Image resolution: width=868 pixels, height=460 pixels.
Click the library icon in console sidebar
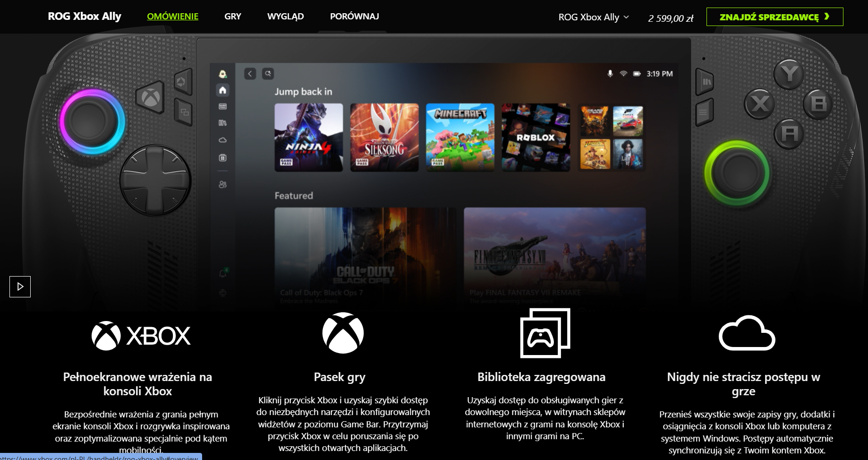pyautogui.click(x=223, y=123)
